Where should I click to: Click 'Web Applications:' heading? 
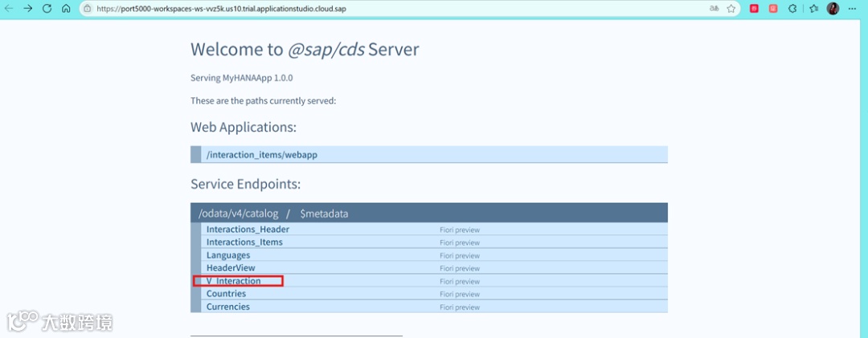pos(244,127)
